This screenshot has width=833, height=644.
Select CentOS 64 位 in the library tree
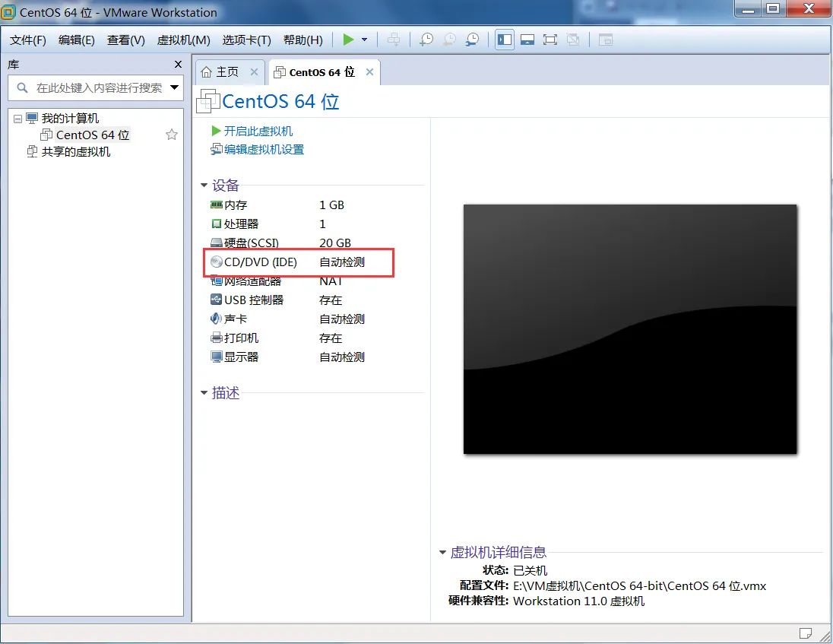(x=93, y=135)
